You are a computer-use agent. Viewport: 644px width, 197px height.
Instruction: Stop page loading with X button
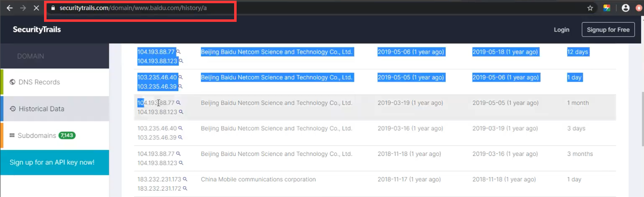(x=36, y=8)
